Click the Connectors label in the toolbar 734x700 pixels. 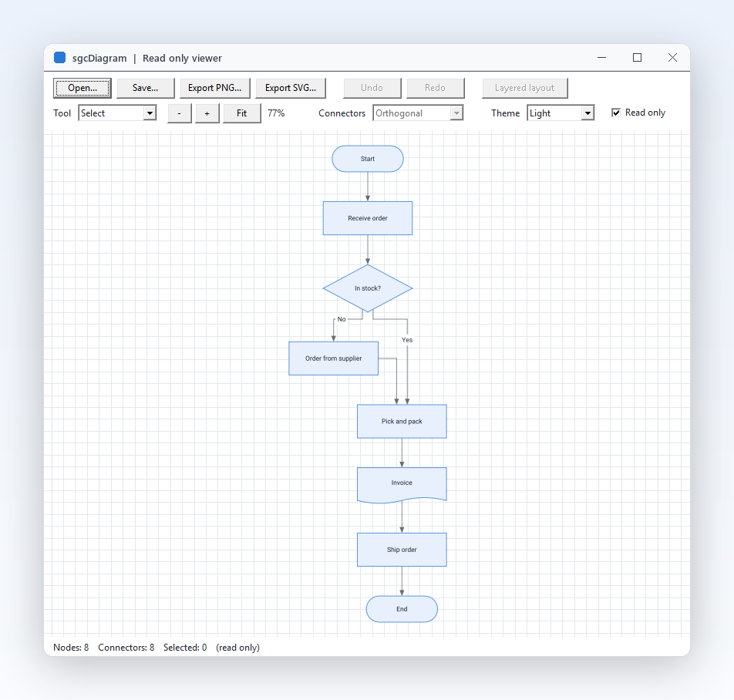tap(342, 113)
